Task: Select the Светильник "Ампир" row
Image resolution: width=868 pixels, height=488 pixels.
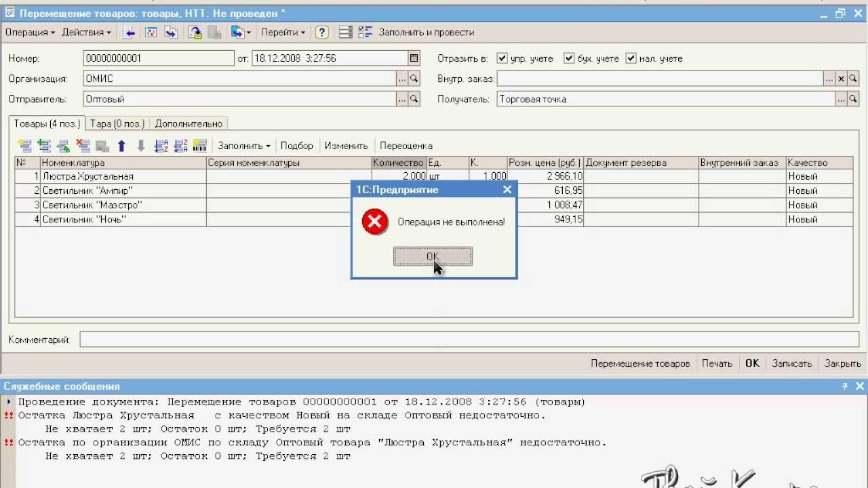Action: tap(434, 190)
